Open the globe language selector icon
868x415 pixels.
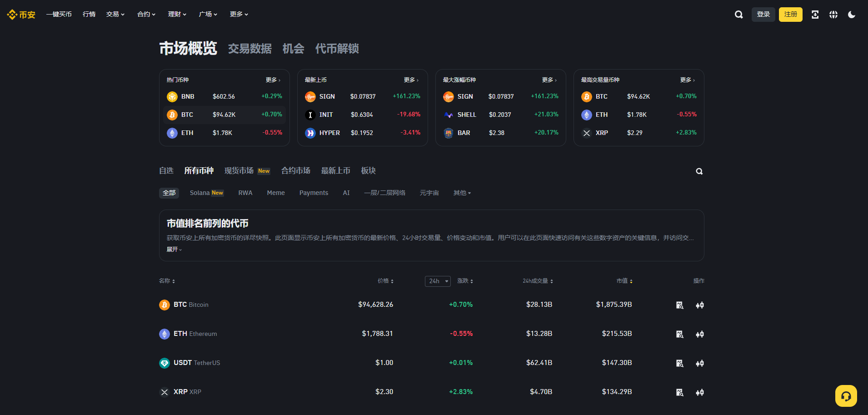tap(833, 14)
